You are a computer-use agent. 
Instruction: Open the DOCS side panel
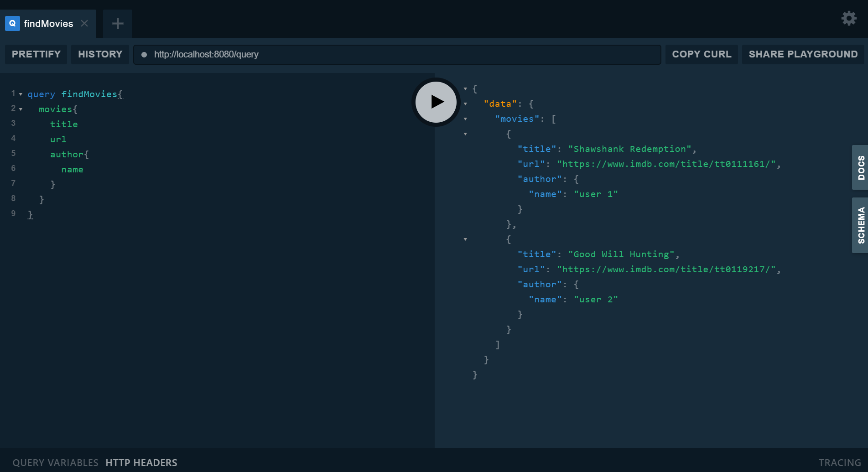pos(860,167)
